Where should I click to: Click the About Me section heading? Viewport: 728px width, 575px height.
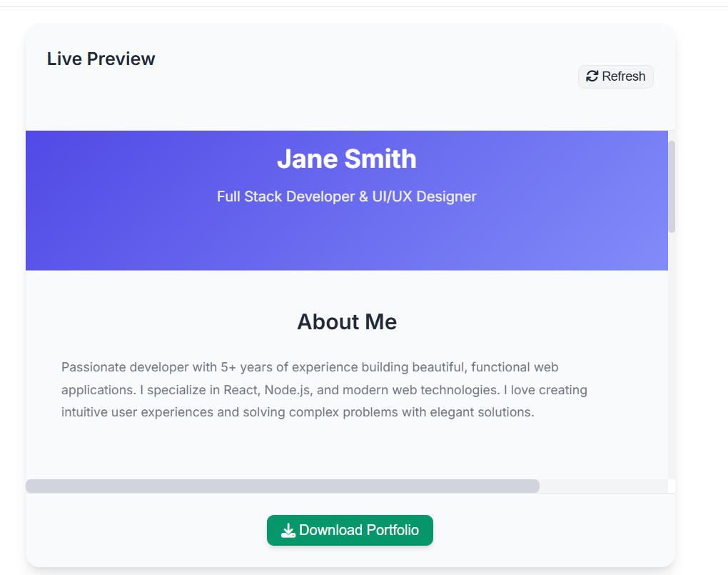[347, 321]
